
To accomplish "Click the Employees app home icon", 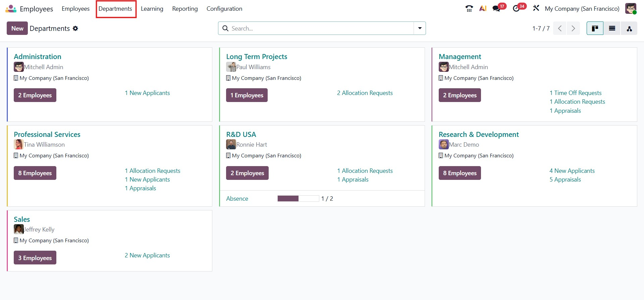I will 11,9.
